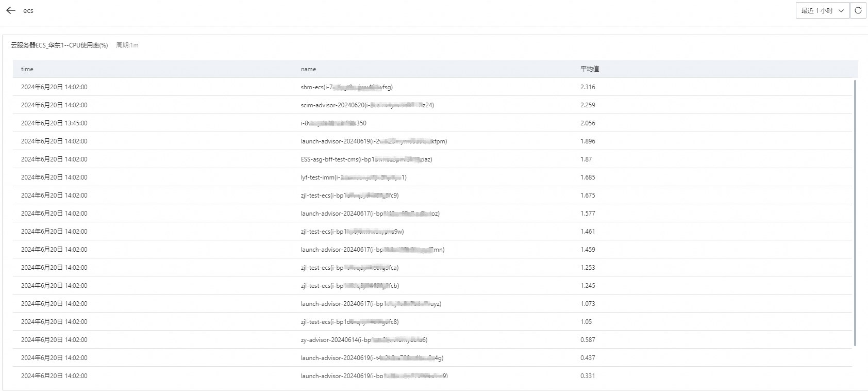
Task: Select the instance name ending in 350
Action: (333, 123)
